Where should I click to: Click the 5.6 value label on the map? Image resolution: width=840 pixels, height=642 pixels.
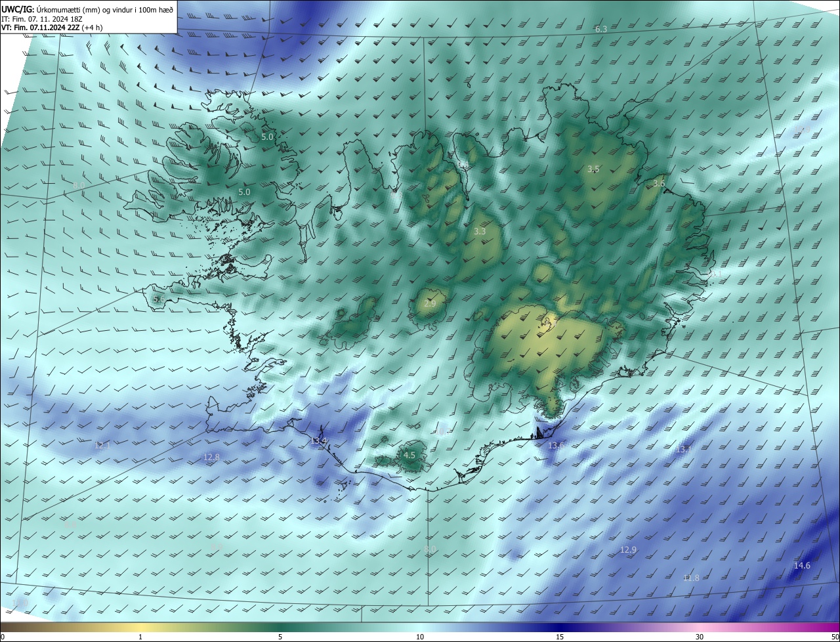[158, 299]
